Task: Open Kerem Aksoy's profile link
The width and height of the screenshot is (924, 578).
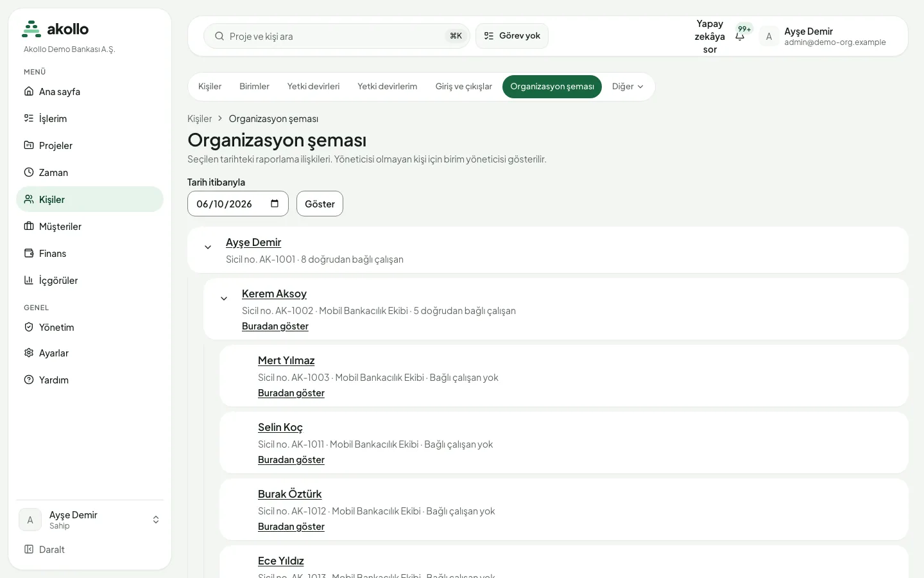Action: pos(274,293)
